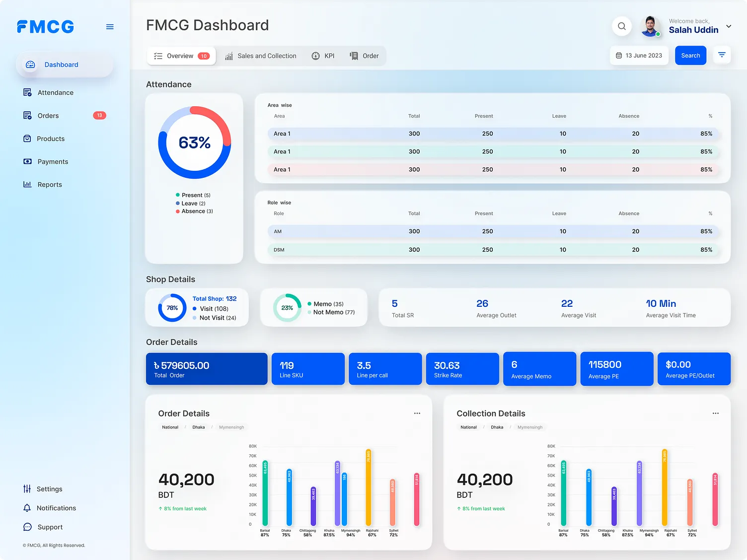Open the 13 June 2023 date picker

pyautogui.click(x=639, y=55)
